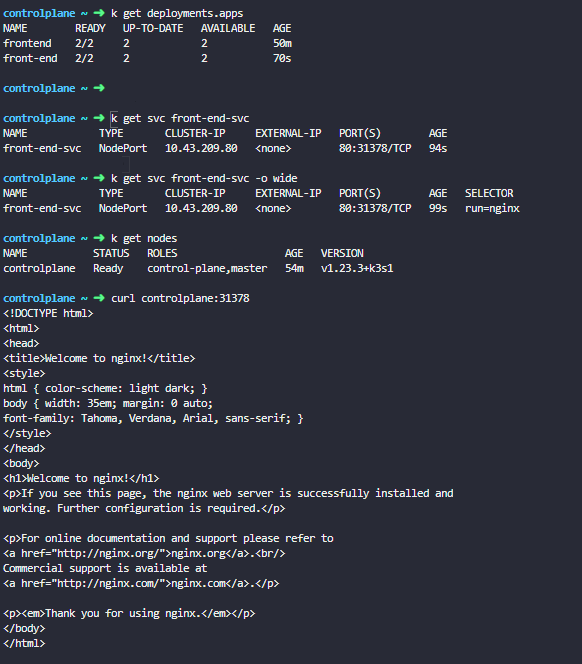Select the 'frontend' deployment name
582x664 pixels.
coord(27,44)
